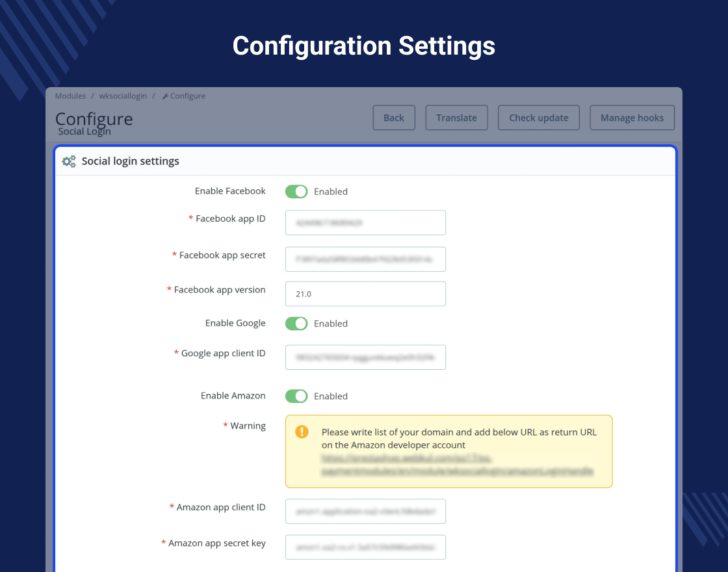Image resolution: width=728 pixels, height=572 pixels.
Task: Toggle the Enable Facebook switch
Action: pyautogui.click(x=296, y=191)
